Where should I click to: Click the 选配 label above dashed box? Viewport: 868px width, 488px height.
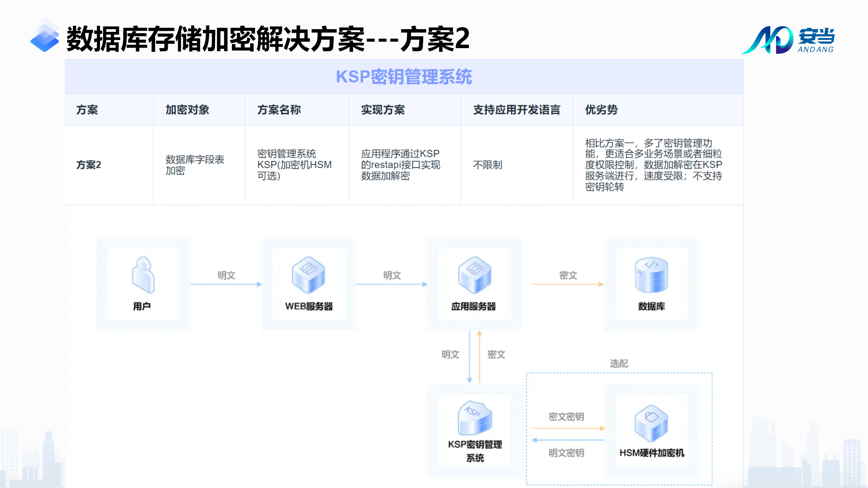click(x=619, y=364)
